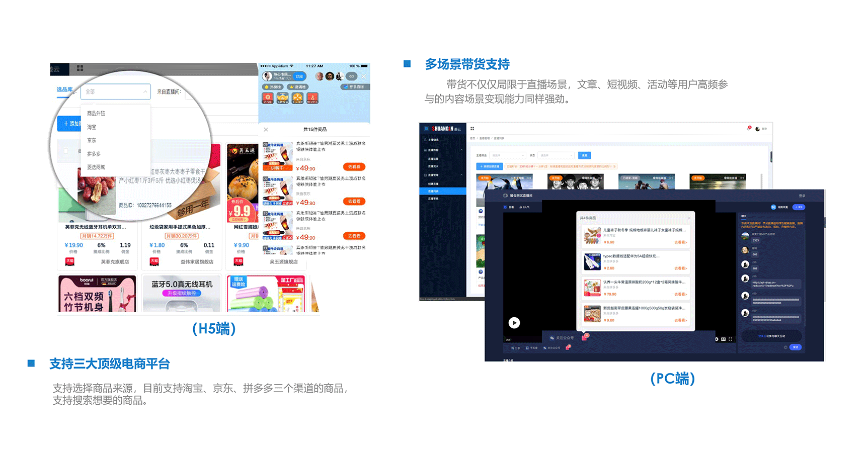Click the 手机看 icon under the player
The width and height of the screenshot is (868, 460).
pos(531,348)
